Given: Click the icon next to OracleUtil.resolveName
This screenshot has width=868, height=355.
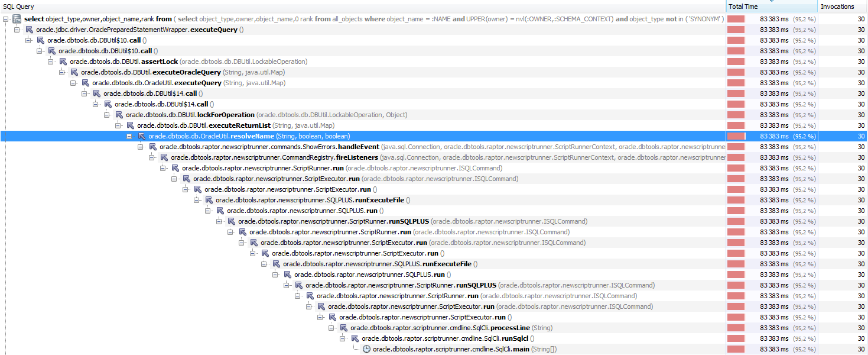Looking at the screenshot, I should [x=142, y=136].
